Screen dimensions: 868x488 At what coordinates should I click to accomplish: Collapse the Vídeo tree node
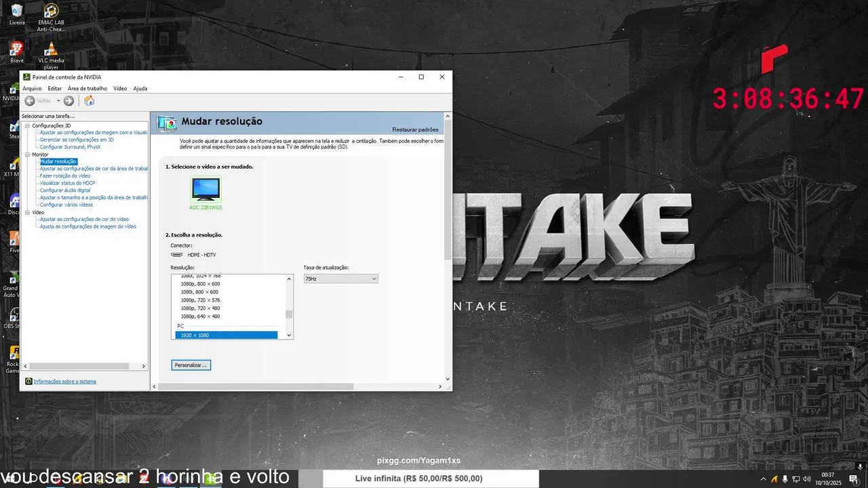coord(28,212)
